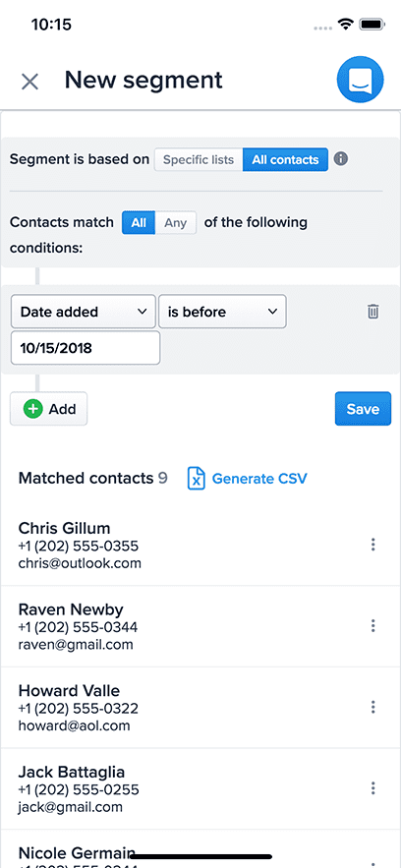Expand the Date added dropdown
Image resolution: width=401 pixels, height=868 pixels.
click(84, 312)
